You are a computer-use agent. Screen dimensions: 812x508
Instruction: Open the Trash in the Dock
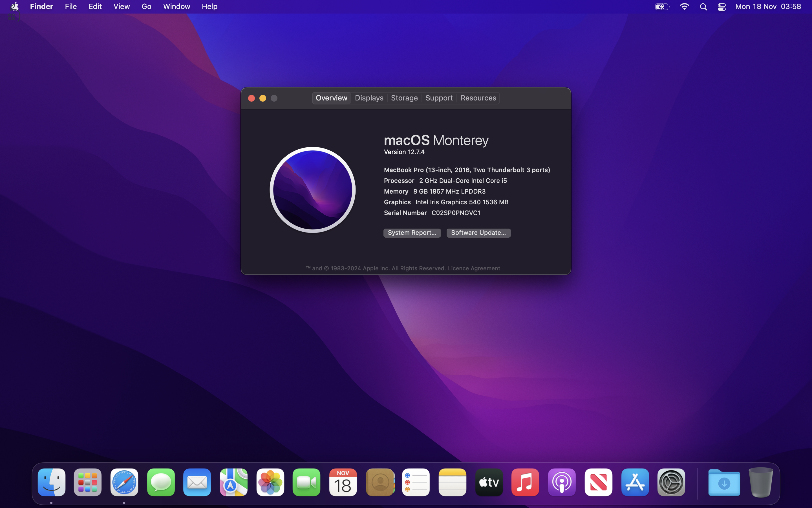point(761,482)
